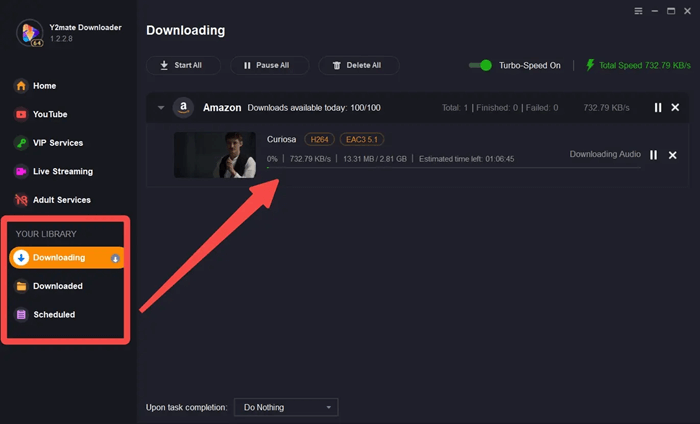Click the Downloading page heading
700x424 pixels.
click(186, 30)
